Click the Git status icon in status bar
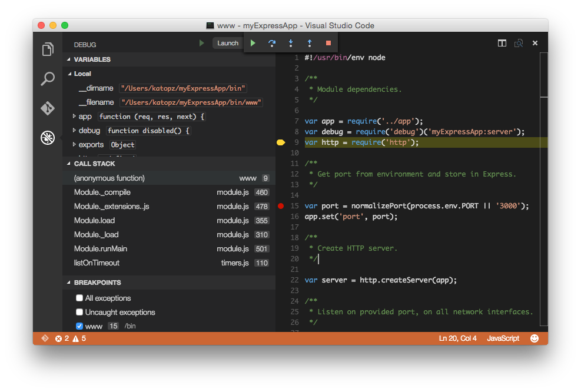This screenshot has width=581, height=392. click(x=45, y=338)
